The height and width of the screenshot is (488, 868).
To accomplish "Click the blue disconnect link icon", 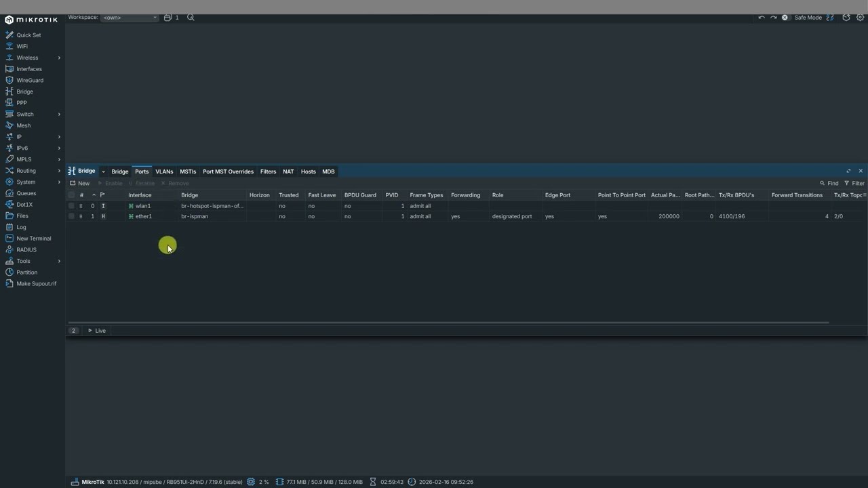I will (x=829, y=18).
